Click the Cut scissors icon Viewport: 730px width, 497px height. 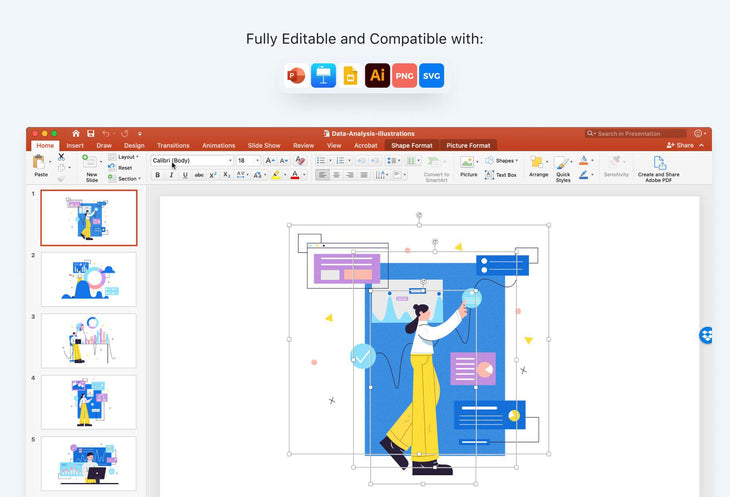(x=61, y=157)
